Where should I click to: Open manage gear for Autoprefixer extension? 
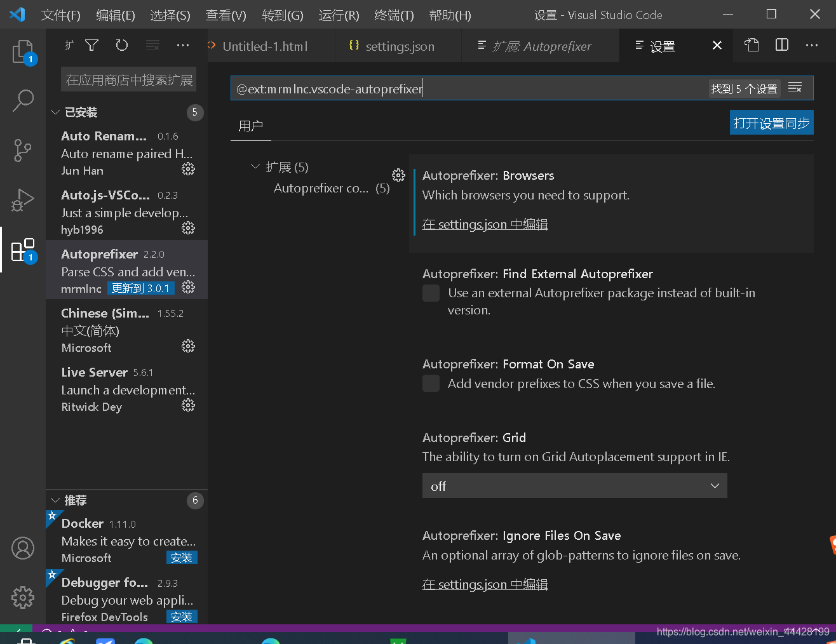tap(188, 287)
